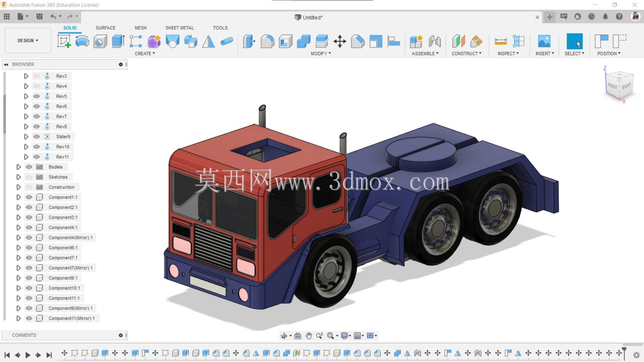644x362 pixels.
Task: Hide Component10:1 with its eye icon
Action: click(x=29, y=288)
